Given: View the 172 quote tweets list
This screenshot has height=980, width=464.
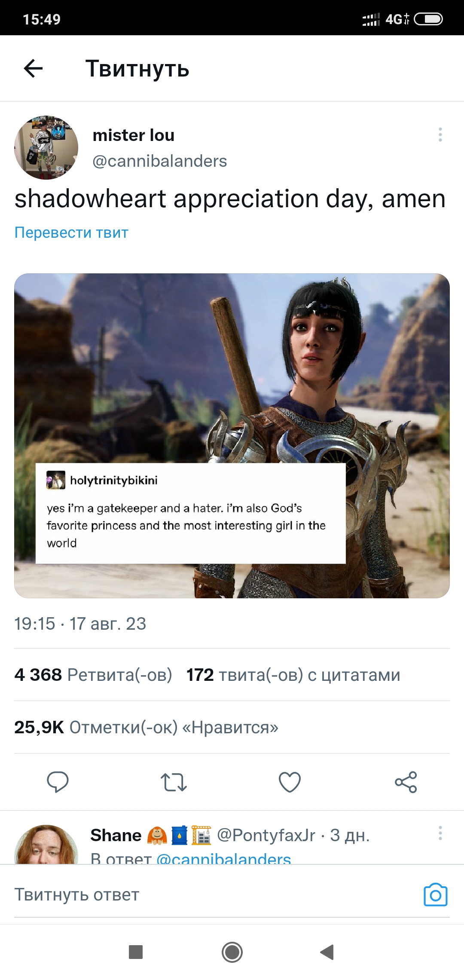Looking at the screenshot, I should point(293,675).
